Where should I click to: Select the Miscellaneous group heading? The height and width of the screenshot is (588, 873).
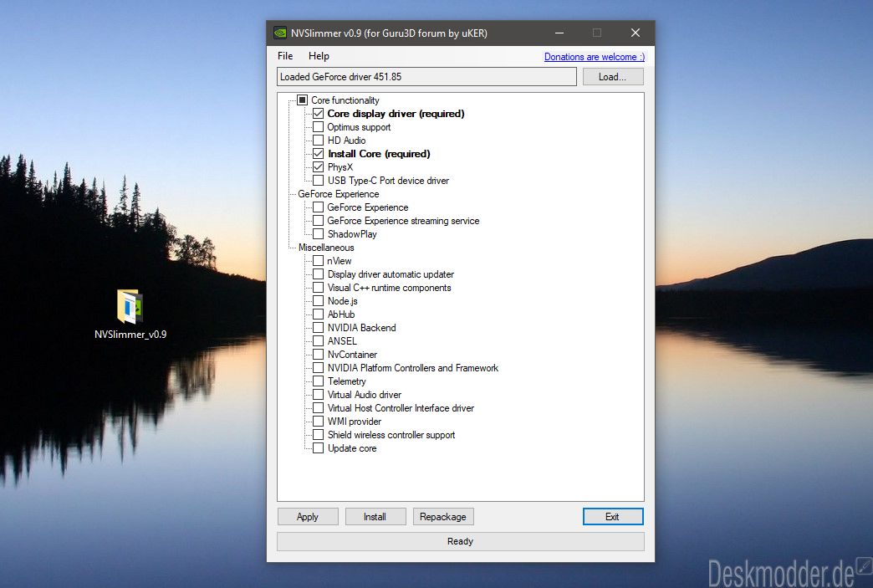pos(326,248)
